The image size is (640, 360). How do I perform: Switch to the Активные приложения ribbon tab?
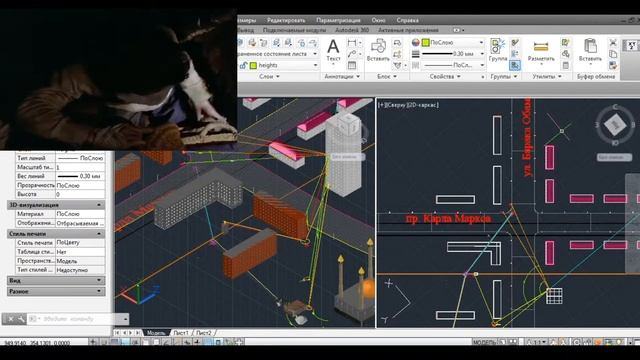[x=408, y=30]
